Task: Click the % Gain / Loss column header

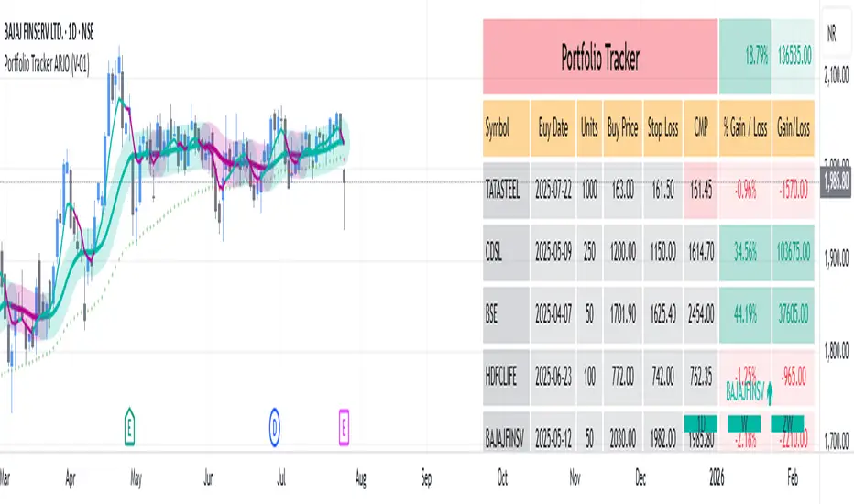Action: point(745,128)
